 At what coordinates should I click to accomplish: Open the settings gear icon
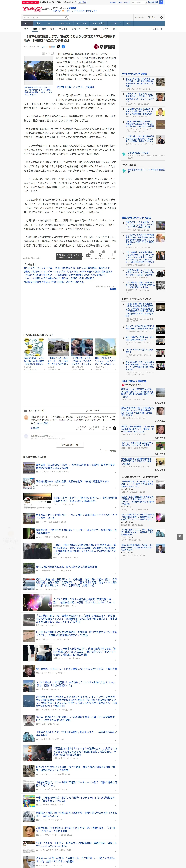161,17
